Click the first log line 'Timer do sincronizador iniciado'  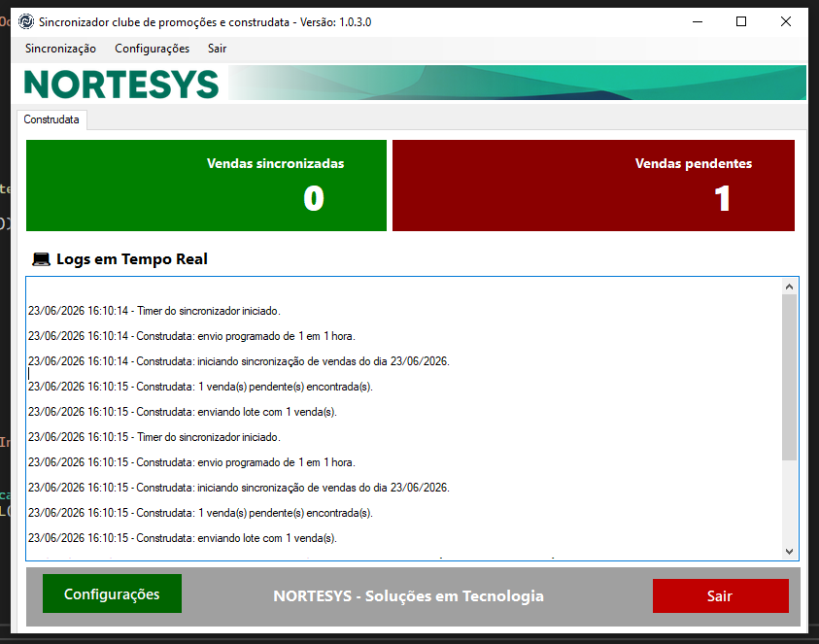[154, 311]
